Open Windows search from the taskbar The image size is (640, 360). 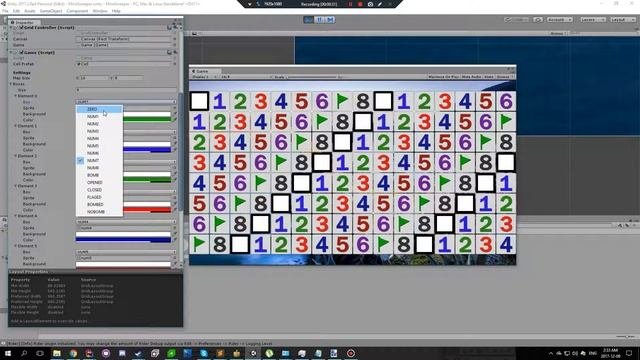pyautogui.click(x=24, y=353)
